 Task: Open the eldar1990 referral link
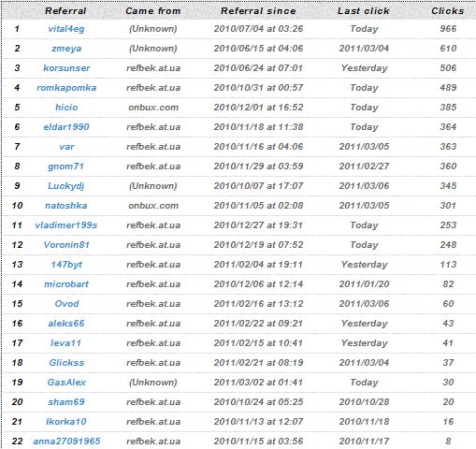[66, 127]
